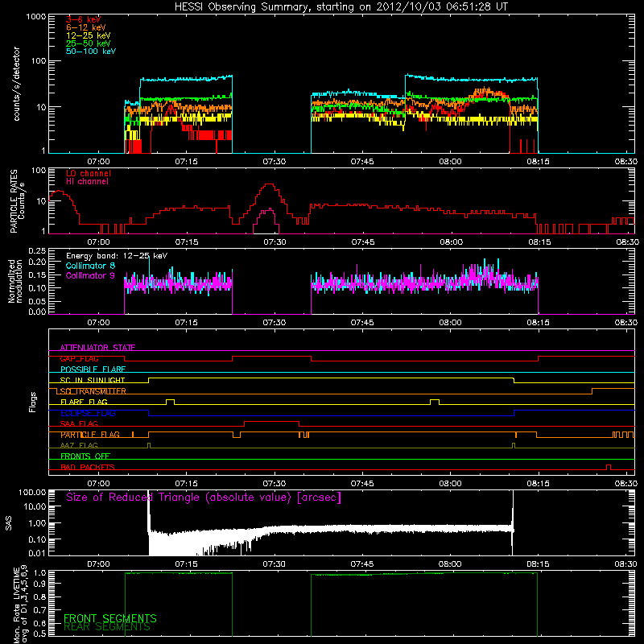Click the PARTICLE RATES axis label
Screen dimensions: 644x644
14,201
